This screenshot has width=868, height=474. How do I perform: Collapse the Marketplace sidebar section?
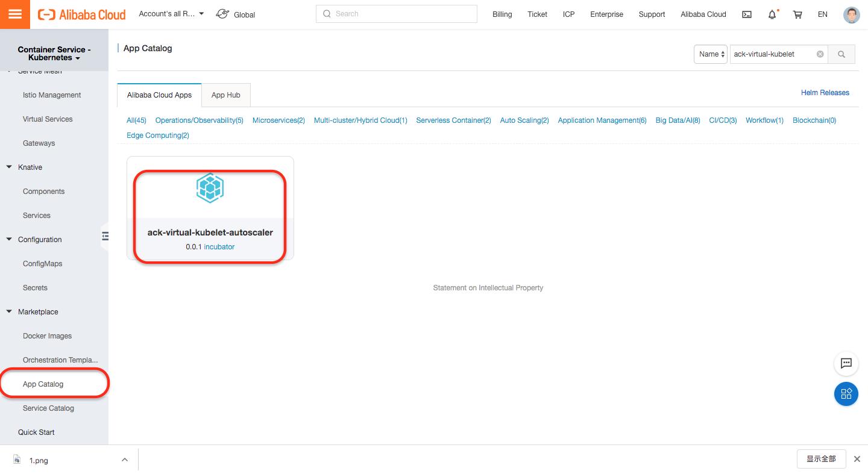9,311
